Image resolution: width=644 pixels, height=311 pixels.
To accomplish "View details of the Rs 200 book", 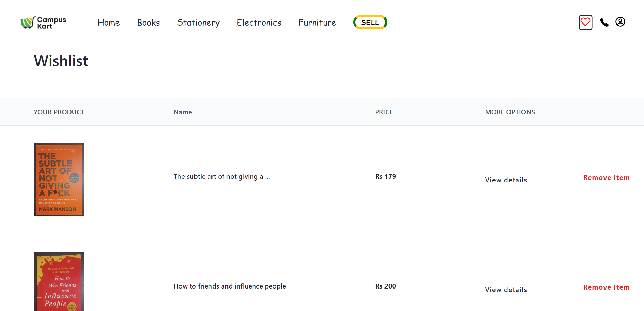I will pos(506,290).
